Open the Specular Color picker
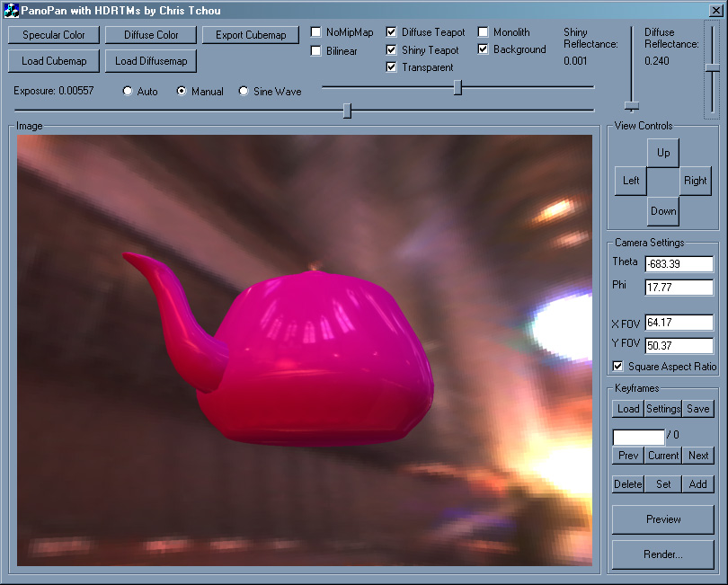The width and height of the screenshot is (728, 585). click(x=54, y=35)
